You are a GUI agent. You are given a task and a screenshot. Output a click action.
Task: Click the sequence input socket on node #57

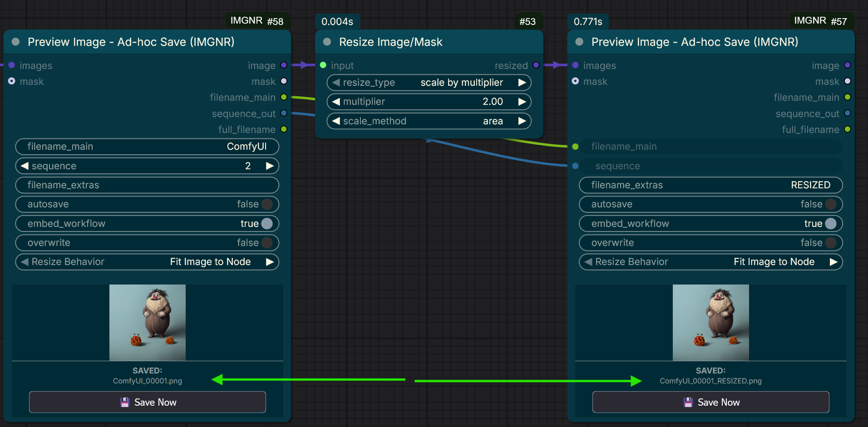click(x=576, y=166)
